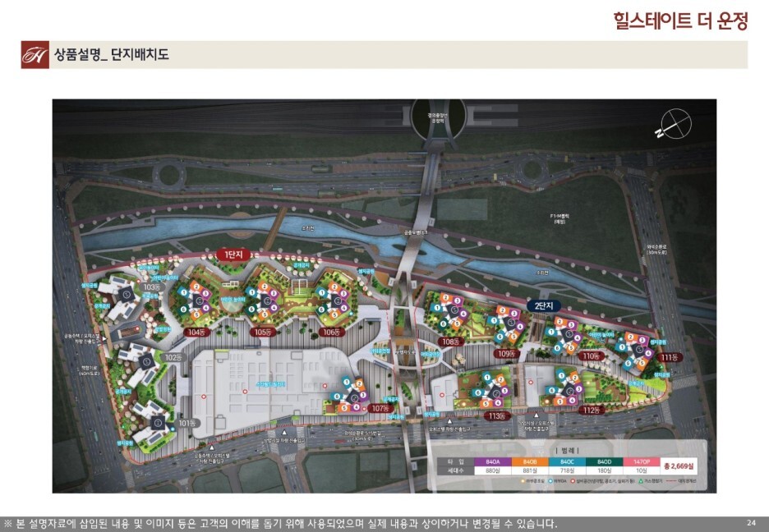Click the 상품설명_ 단지배치도 heading
Screen dimensions: 769x532
112,54
